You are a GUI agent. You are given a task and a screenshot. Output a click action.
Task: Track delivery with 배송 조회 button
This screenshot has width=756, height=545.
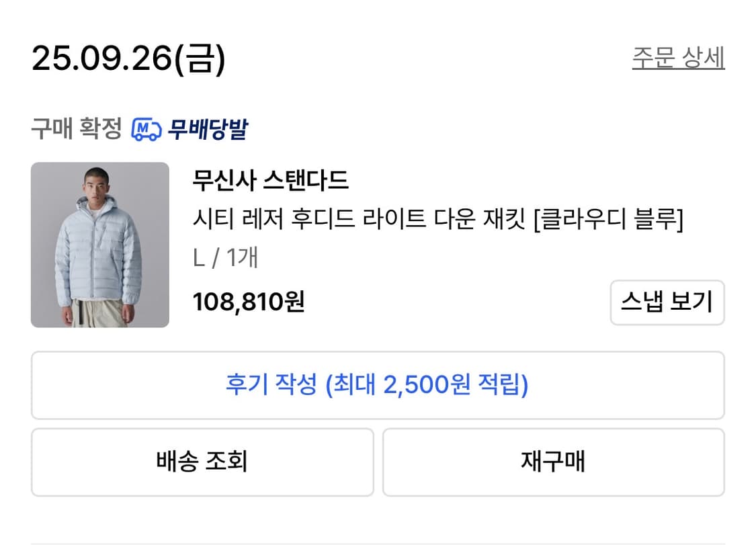(202, 462)
